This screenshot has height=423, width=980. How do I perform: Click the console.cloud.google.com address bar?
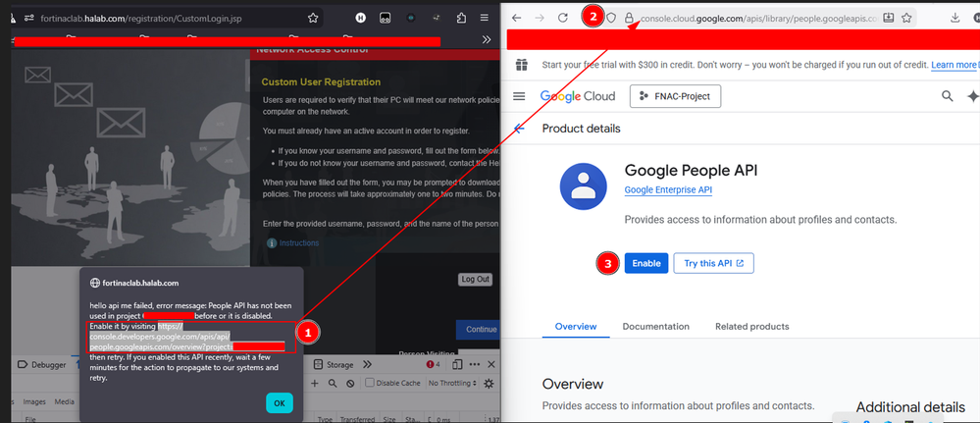tap(759, 18)
